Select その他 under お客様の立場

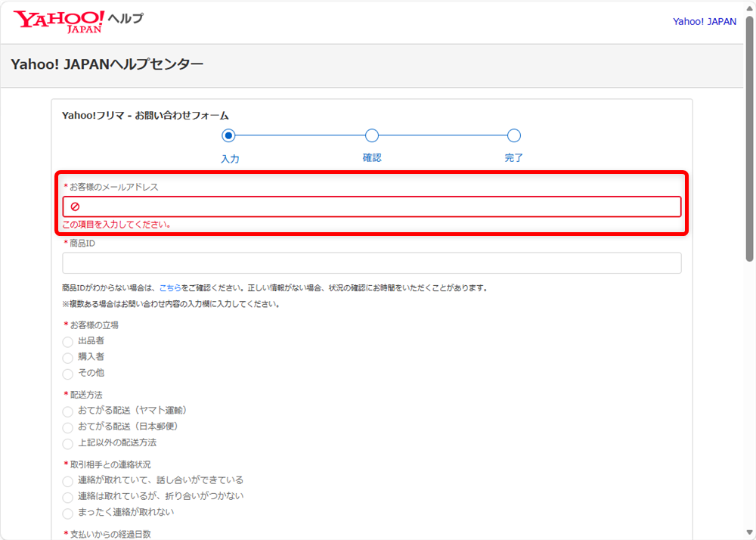click(x=67, y=374)
